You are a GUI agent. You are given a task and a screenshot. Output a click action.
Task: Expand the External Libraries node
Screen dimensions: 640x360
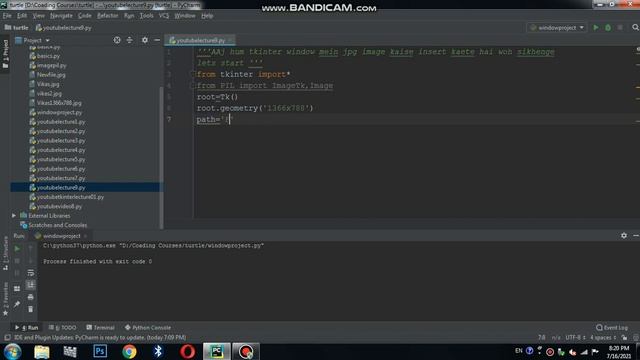tap(14, 216)
